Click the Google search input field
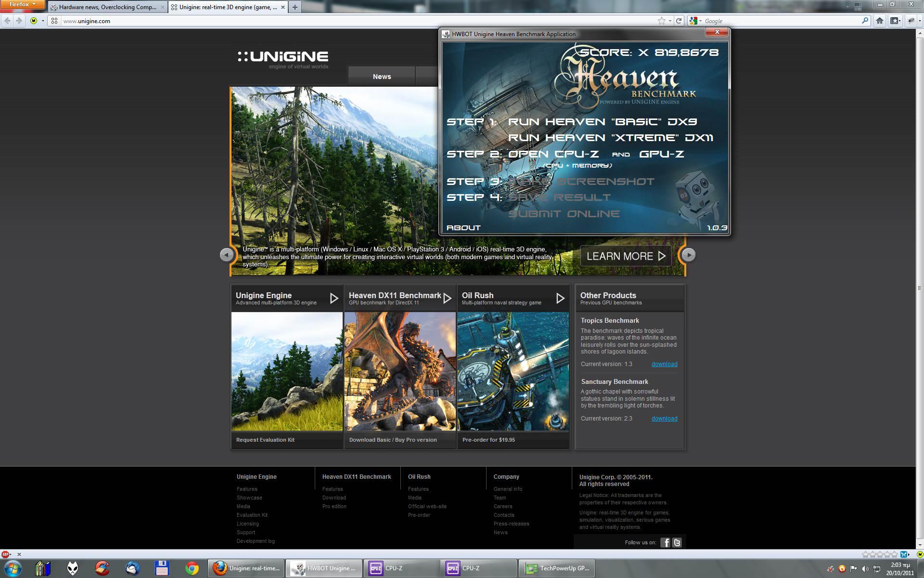The height and width of the screenshot is (578, 924). pyautogui.click(x=782, y=21)
